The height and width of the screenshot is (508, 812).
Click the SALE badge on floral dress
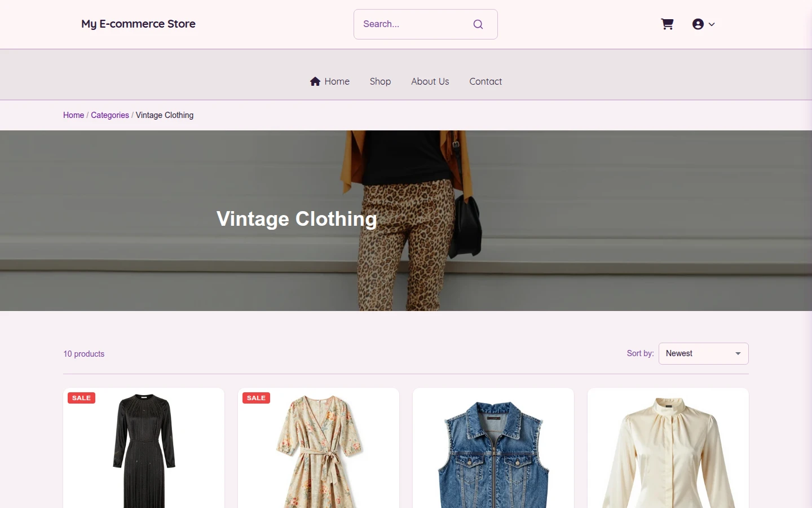pos(257,398)
